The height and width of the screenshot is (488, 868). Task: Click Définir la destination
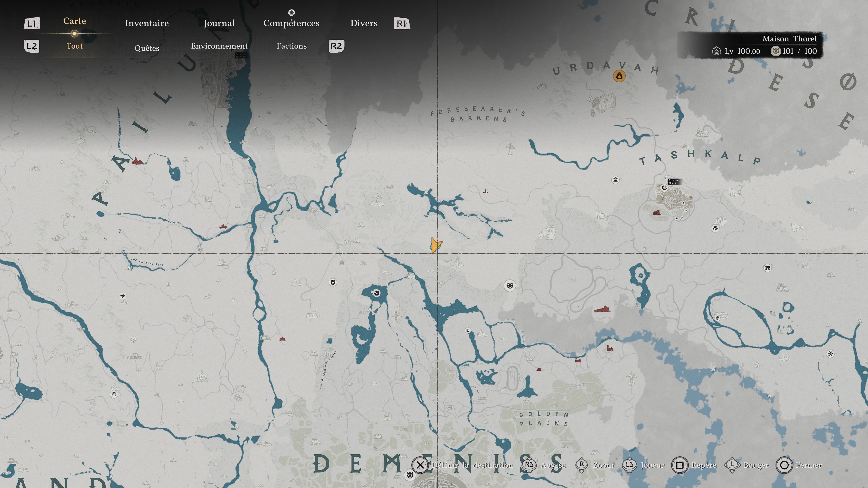463,465
